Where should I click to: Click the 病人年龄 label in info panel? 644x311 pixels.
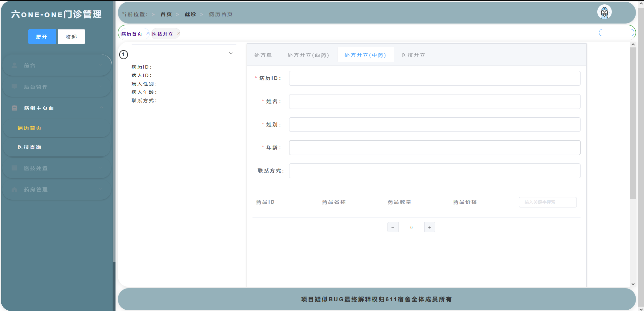click(144, 92)
